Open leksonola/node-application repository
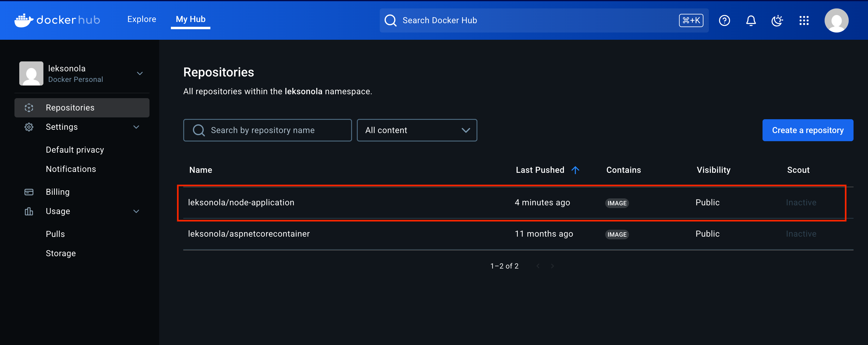 [x=241, y=202]
